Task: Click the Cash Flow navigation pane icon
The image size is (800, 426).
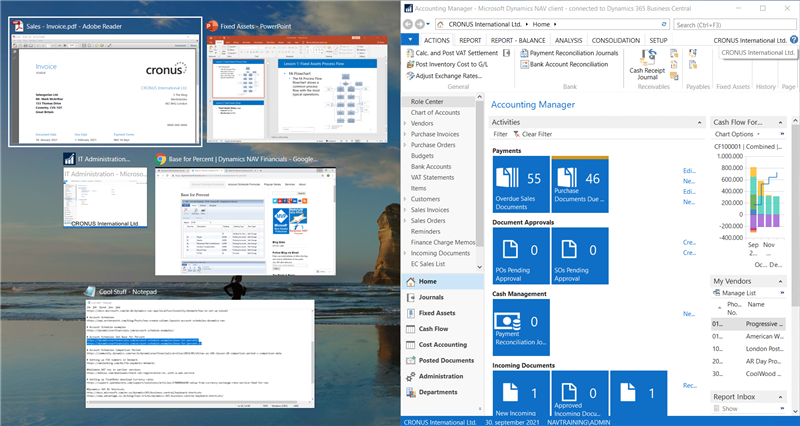Action: [x=411, y=329]
